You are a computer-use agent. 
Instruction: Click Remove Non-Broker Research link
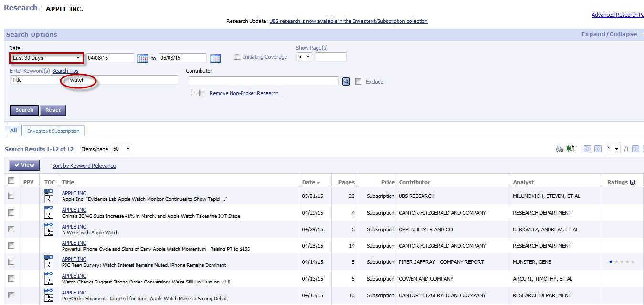tap(245, 93)
